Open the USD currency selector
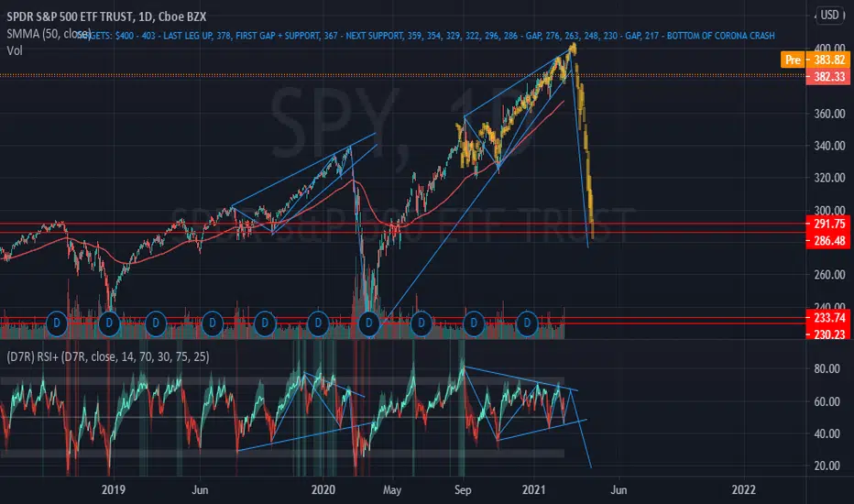This screenshot has width=854, height=504. coord(829,15)
